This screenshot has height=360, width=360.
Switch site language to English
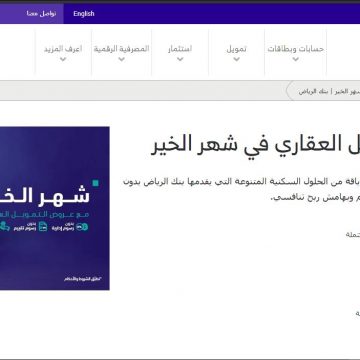point(84,14)
